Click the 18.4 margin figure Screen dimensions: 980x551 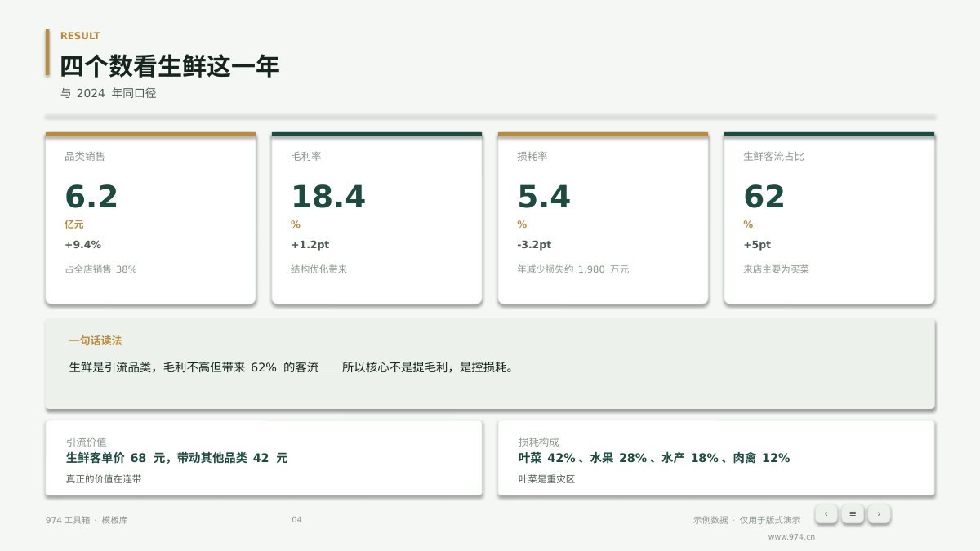[328, 197]
